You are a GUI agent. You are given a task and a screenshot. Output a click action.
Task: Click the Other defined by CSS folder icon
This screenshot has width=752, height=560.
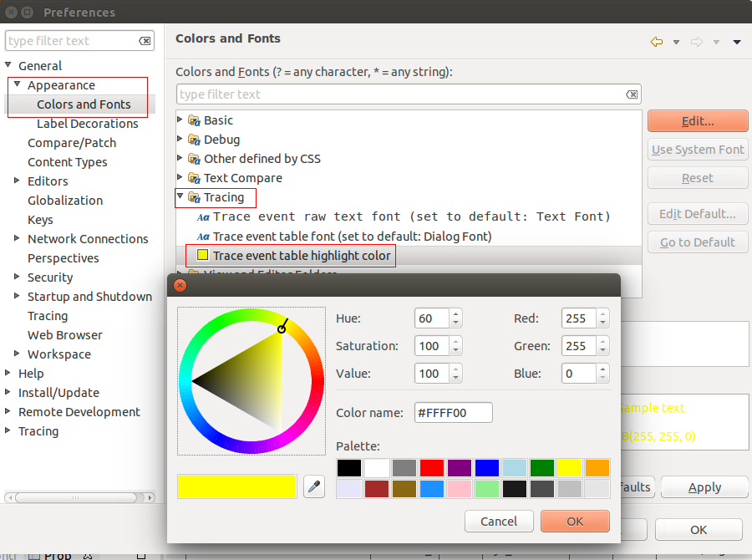click(196, 159)
